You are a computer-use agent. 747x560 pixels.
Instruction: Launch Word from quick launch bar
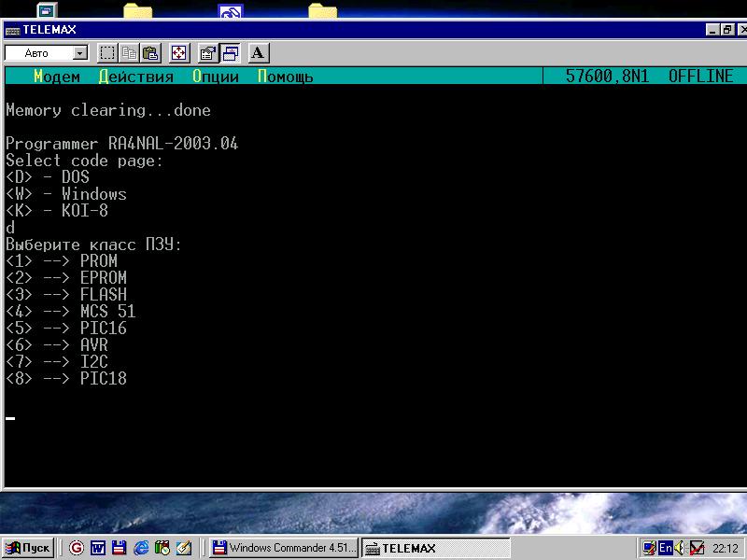[x=97, y=549]
